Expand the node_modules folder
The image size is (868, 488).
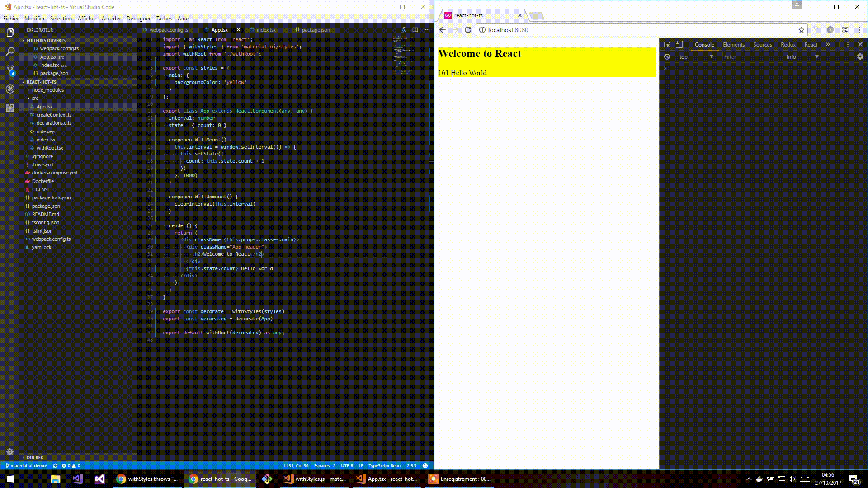47,90
